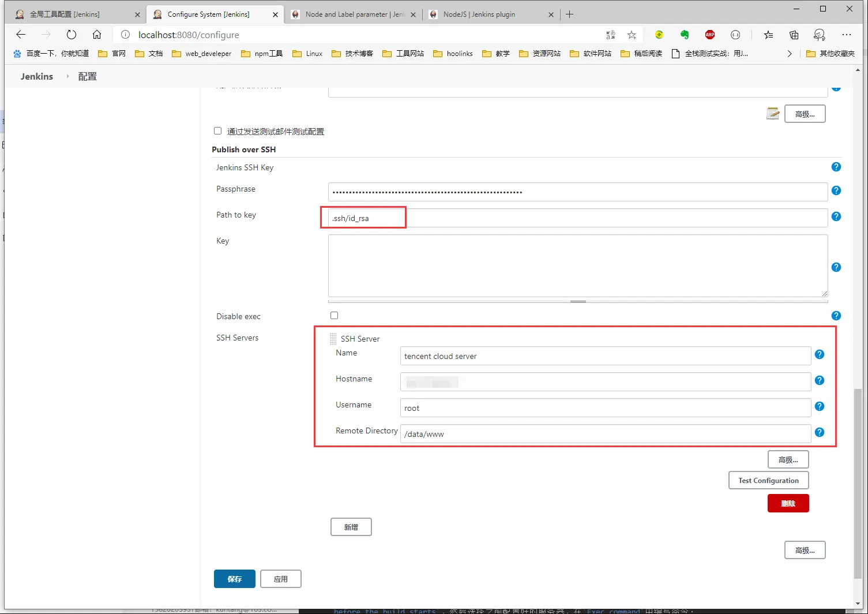Edit the Remote Directory field
868x614 pixels.
tap(606, 434)
